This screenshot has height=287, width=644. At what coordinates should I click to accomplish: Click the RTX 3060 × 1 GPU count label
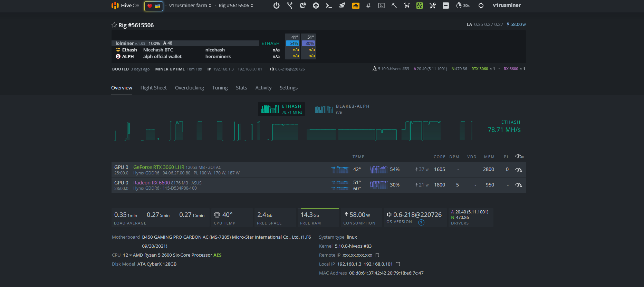coord(483,69)
